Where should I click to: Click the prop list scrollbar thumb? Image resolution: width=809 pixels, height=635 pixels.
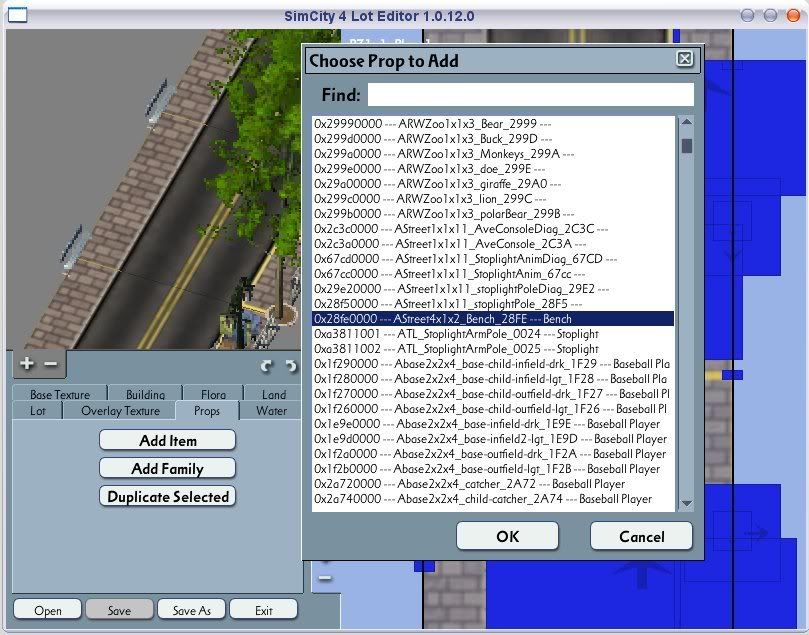(x=687, y=145)
